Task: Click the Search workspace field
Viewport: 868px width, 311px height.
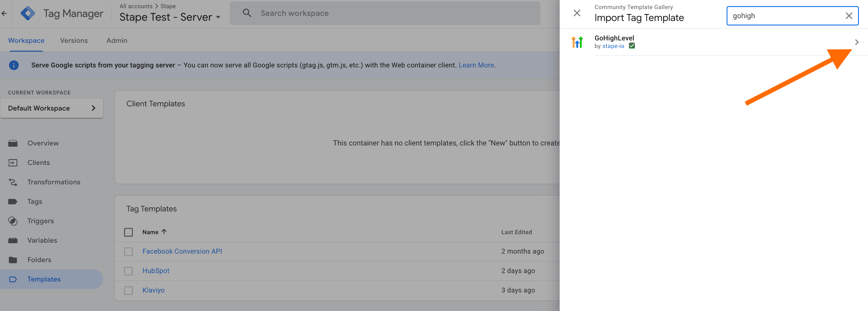Action: [384, 13]
